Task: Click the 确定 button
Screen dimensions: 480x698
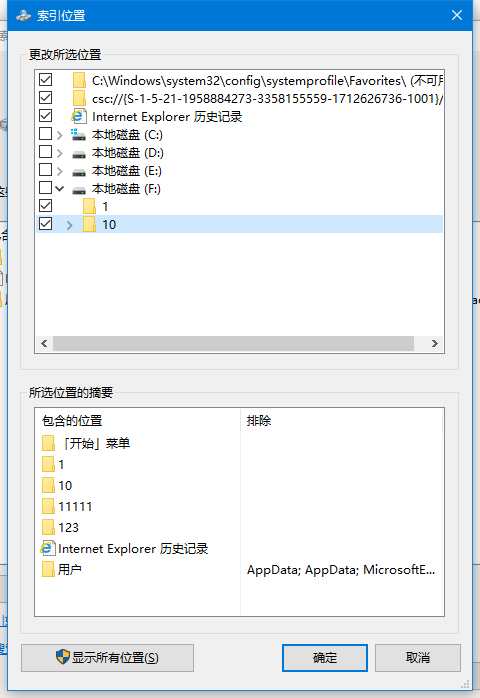Action: point(325,657)
